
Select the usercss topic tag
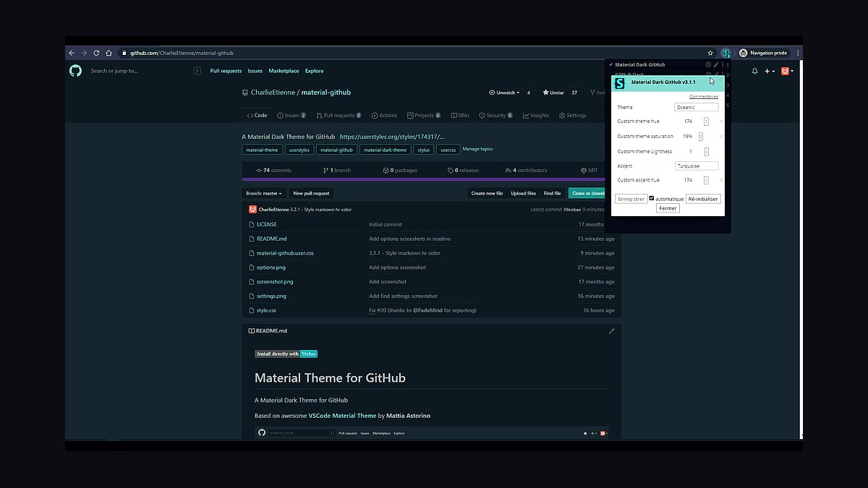tap(448, 150)
